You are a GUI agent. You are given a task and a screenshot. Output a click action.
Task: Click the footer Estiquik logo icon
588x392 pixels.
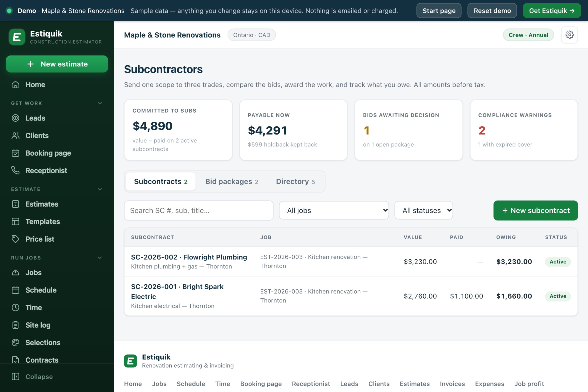point(130,361)
